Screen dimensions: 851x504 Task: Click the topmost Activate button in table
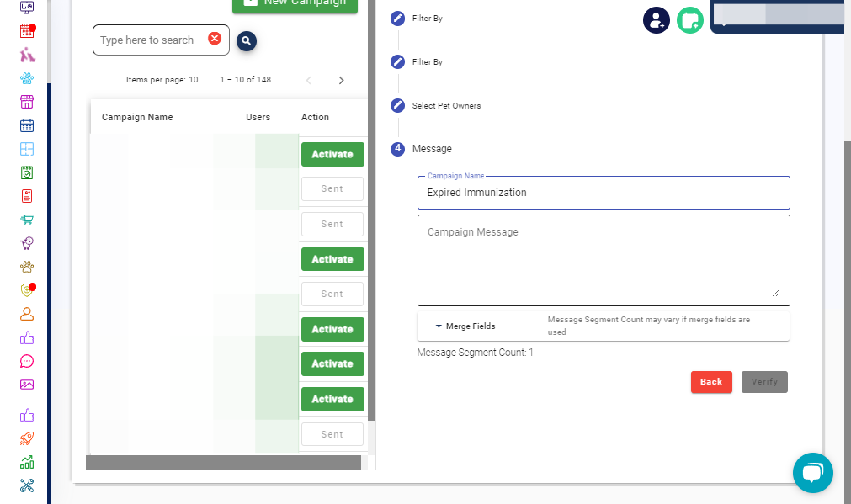point(332,154)
